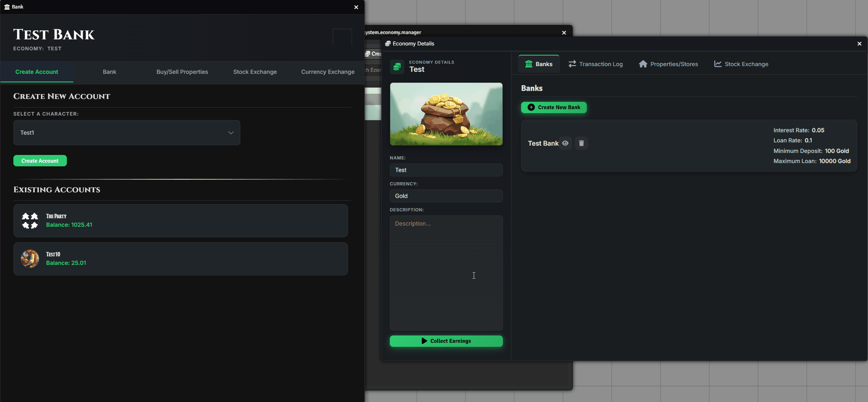Click the Party group avatar icon
The height and width of the screenshot is (402, 868).
coord(30,221)
